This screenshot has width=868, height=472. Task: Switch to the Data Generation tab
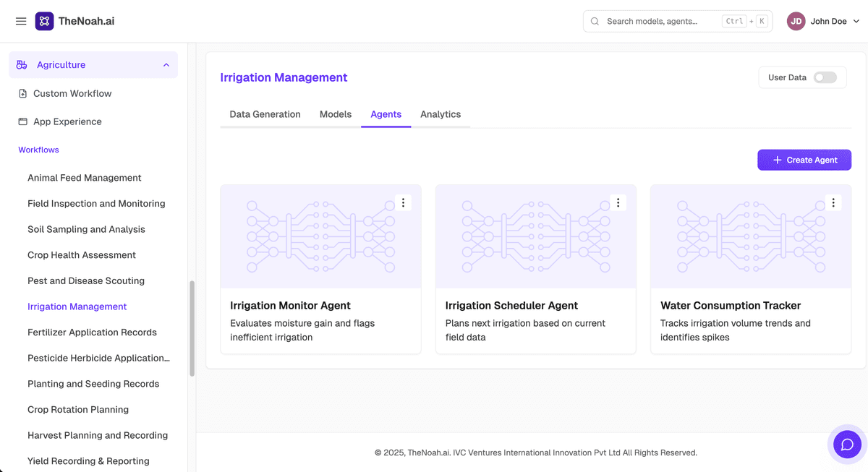click(265, 114)
